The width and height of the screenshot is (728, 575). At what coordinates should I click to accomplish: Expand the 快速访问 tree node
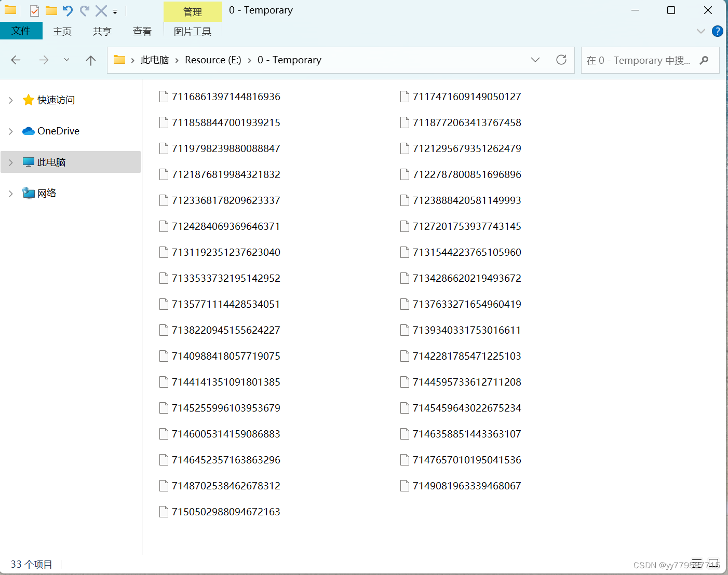point(10,100)
